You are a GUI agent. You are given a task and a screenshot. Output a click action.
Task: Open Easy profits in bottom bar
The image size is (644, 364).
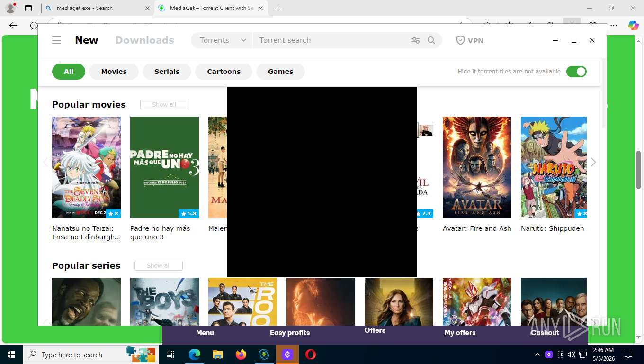point(290,333)
